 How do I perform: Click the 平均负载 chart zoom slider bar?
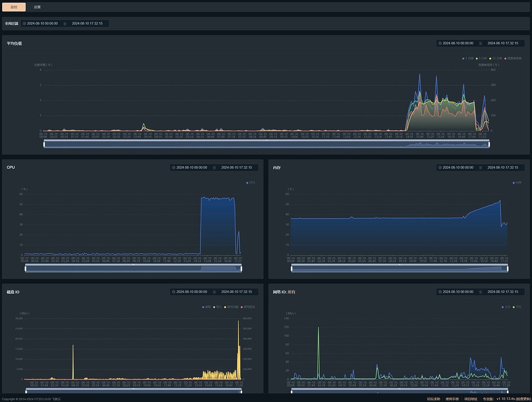(x=266, y=144)
